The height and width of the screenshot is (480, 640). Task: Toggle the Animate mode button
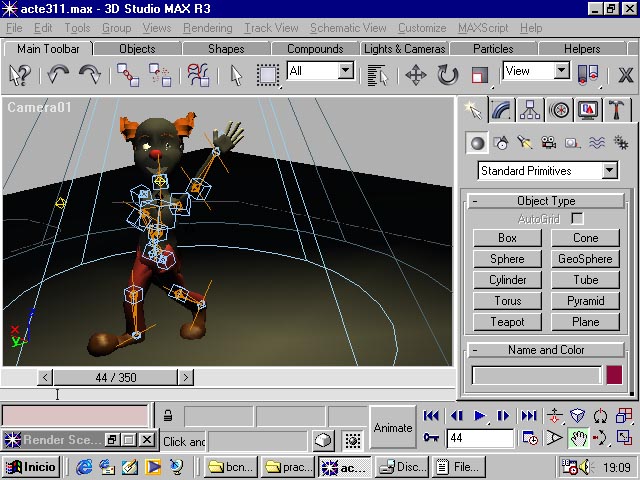pos(392,428)
